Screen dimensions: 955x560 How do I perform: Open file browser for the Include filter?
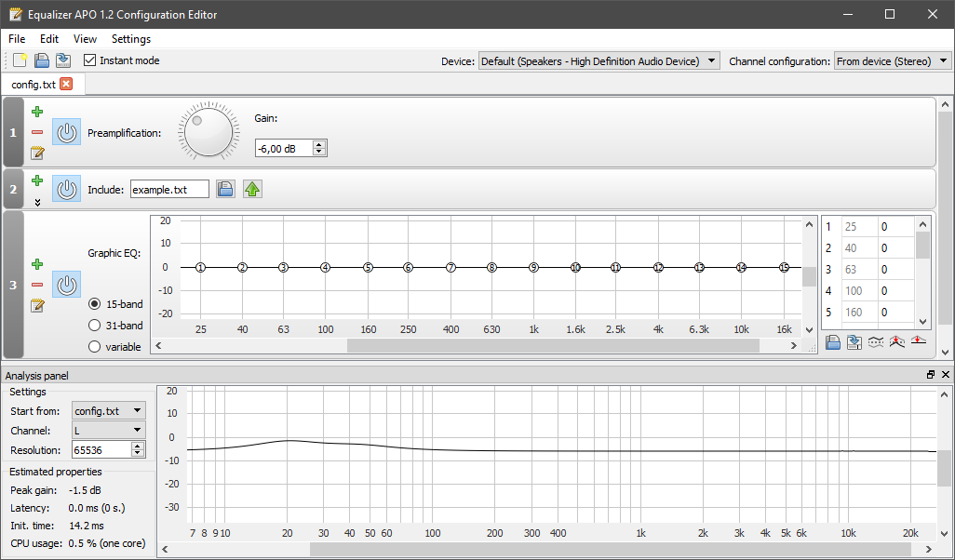225,190
